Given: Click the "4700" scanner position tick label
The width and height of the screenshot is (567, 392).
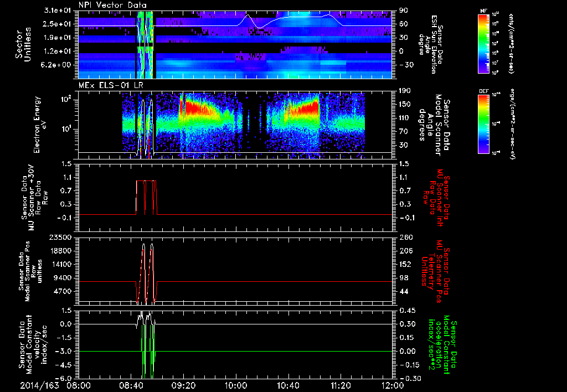Looking at the screenshot, I should pyautogui.click(x=62, y=291).
